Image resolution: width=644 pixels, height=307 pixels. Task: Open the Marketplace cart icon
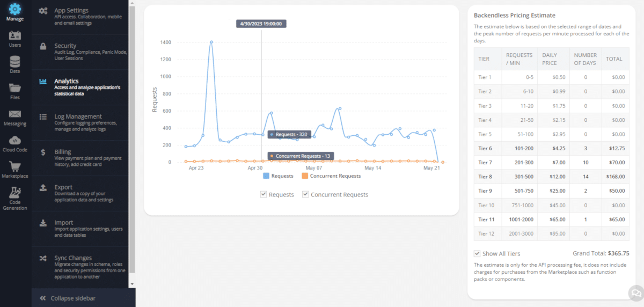pyautogui.click(x=15, y=166)
